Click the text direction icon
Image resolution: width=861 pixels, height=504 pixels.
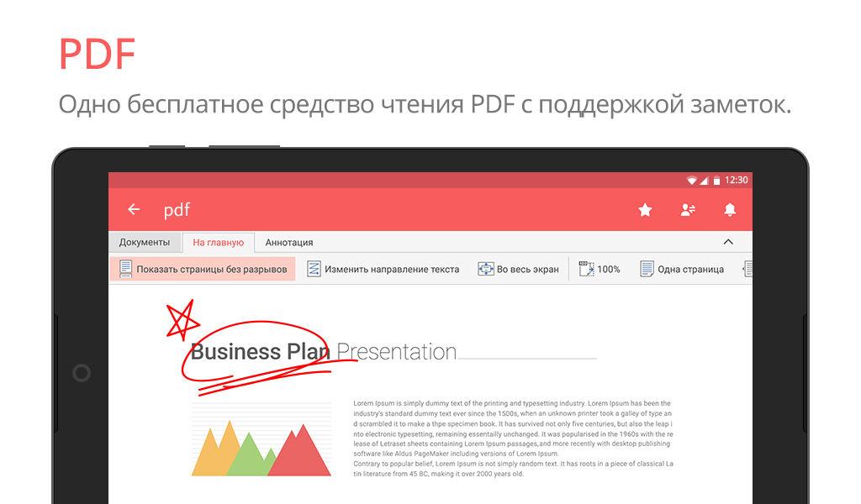314,269
